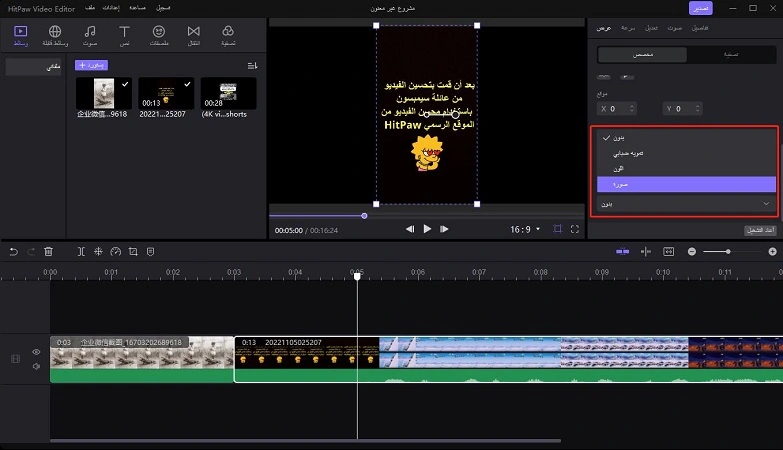Select the checked بدون option in list
783x450 pixels.
686,137
